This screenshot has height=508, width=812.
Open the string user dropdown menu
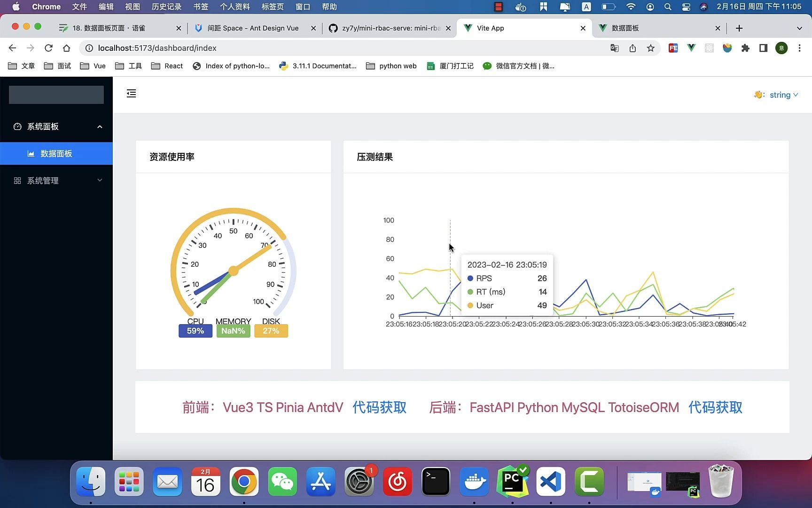click(780, 95)
